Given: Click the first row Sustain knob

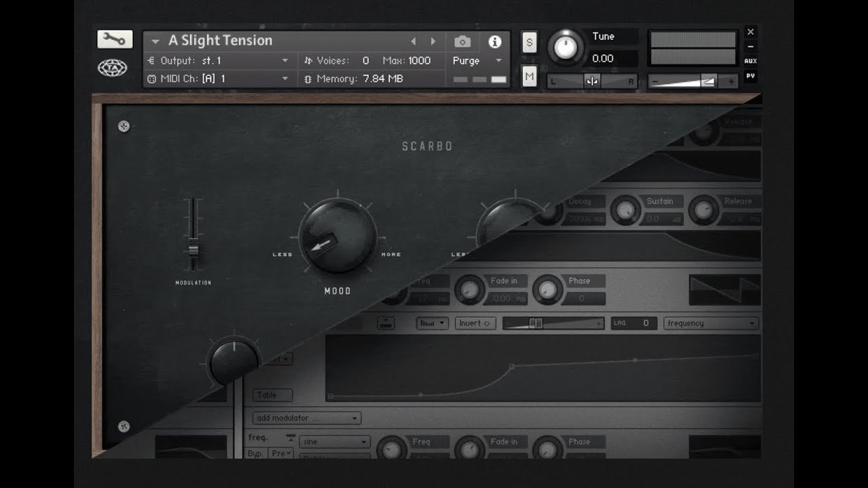Looking at the screenshot, I should coord(625,210).
